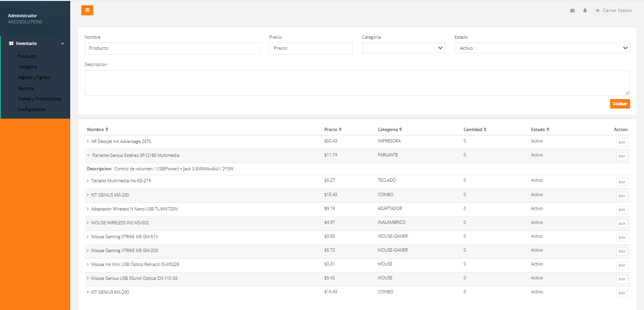Click the PARLANTE category cell
The height and width of the screenshot is (310, 644).
click(387, 155)
